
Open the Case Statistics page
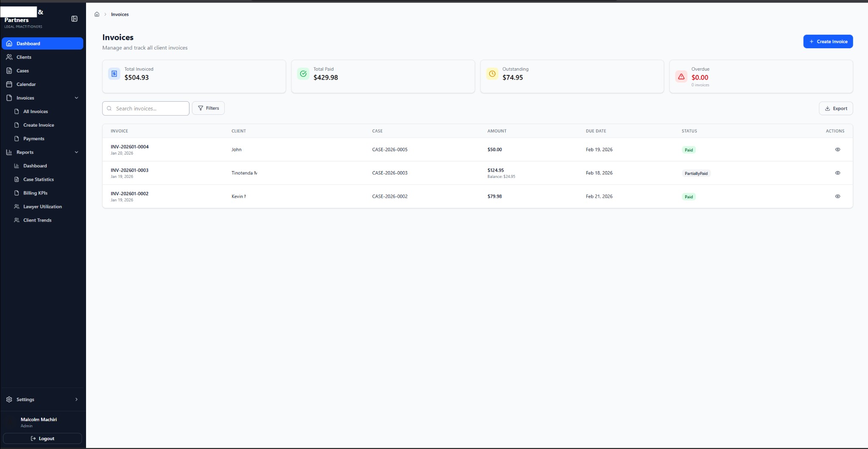tap(38, 179)
